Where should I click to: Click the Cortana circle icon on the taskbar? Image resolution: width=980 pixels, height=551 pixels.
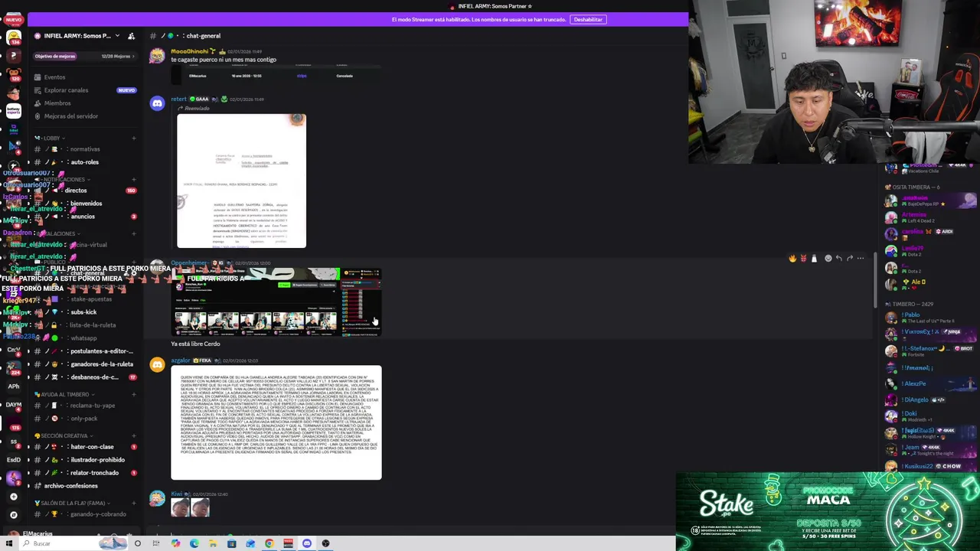pos(138,543)
